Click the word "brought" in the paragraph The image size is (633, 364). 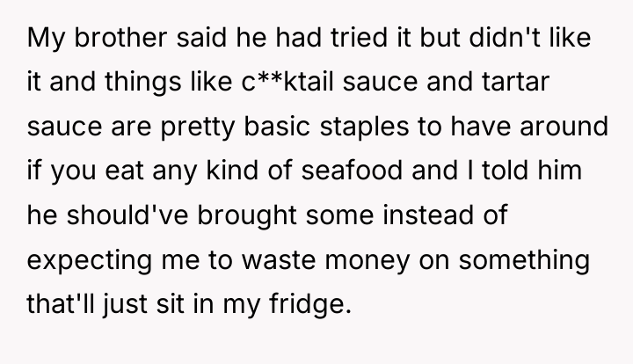[x=247, y=216]
